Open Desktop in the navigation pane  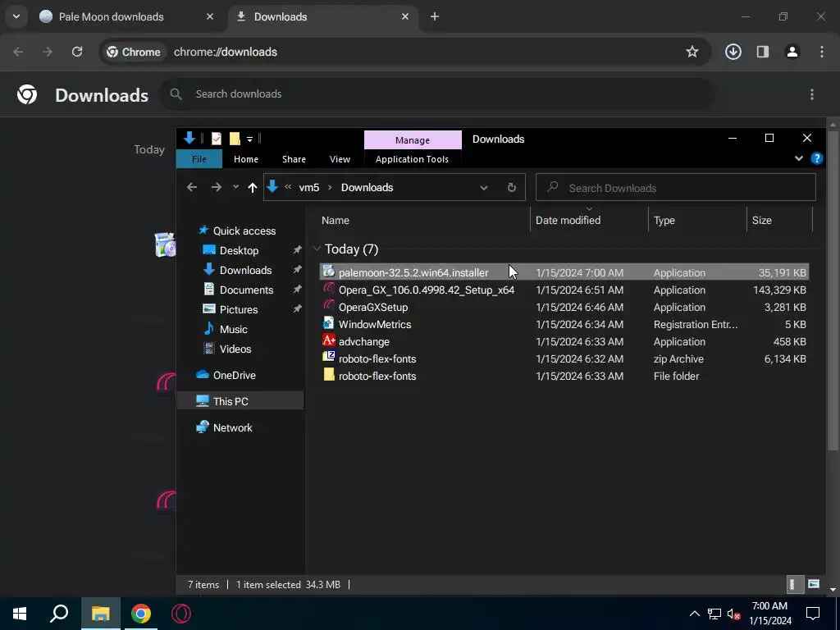[239, 251]
